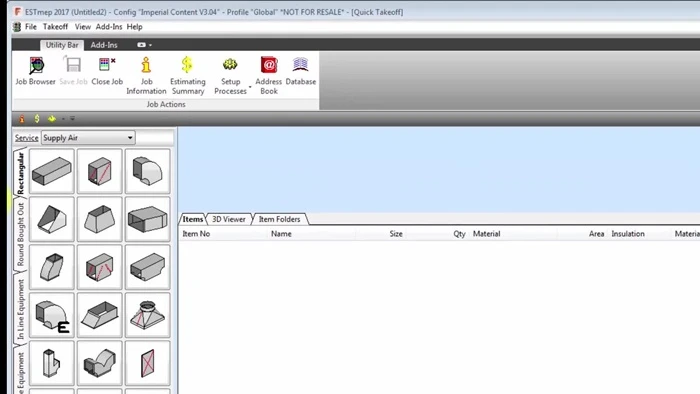Select the flat damper panel item
The width and height of the screenshot is (700, 394).
point(148,363)
